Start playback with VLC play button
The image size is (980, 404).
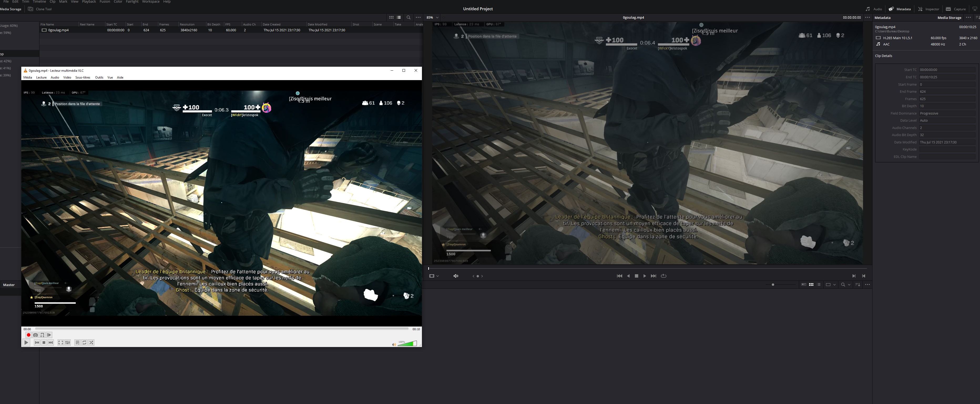(x=26, y=343)
